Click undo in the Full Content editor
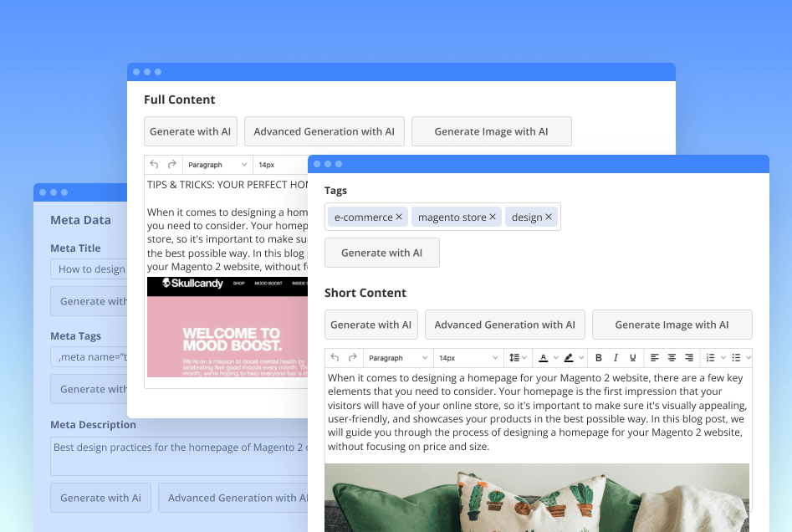Viewport: 792px width, 532px height. tap(154, 165)
